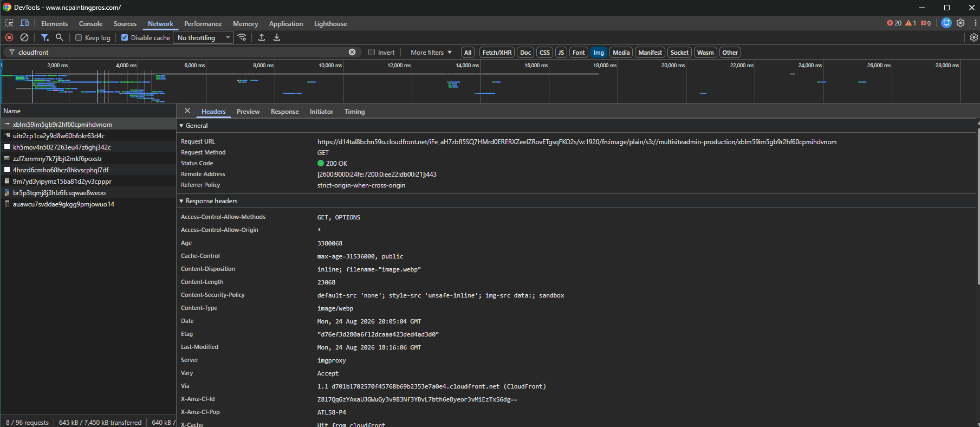Click the red error count 20
Image resolution: width=980 pixels, height=427 pixels.
pos(894,23)
